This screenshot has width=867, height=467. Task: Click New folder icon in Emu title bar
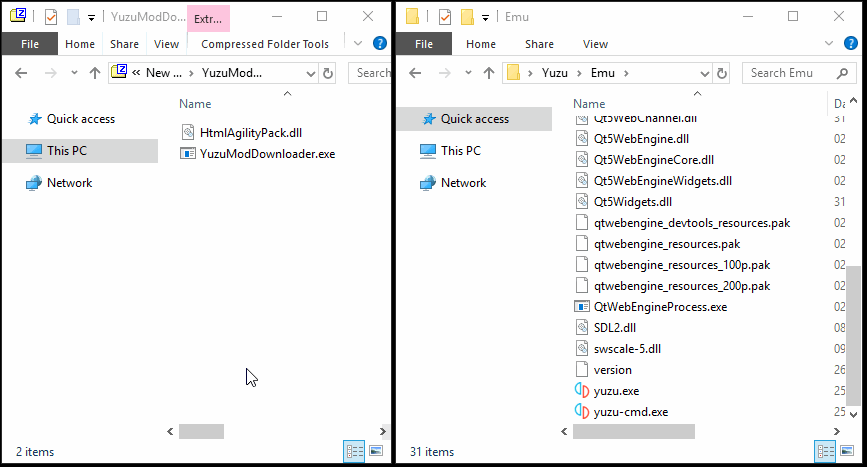click(467, 17)
